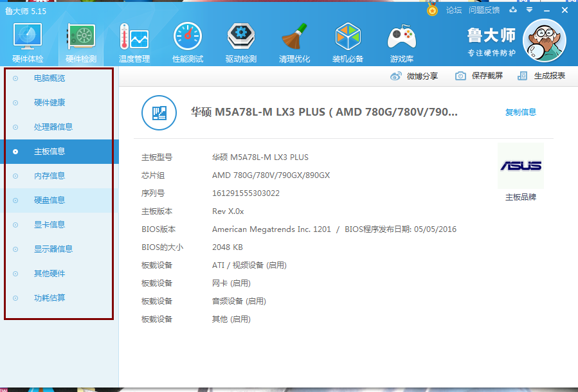Viewport: 578px width, 392px height.
Task: Click 生成报表 generate report text
Action: [550, 76]
